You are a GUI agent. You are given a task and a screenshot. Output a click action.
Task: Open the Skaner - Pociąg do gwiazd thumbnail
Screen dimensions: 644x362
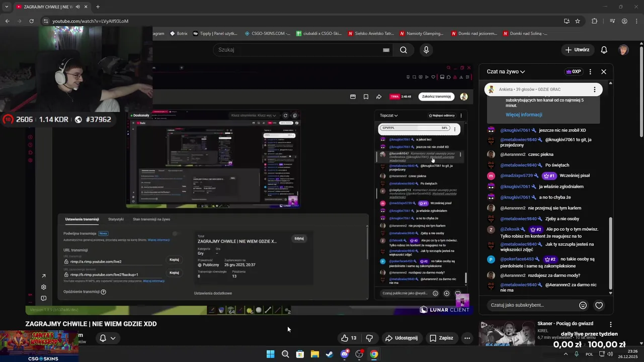tap(507, 333)
